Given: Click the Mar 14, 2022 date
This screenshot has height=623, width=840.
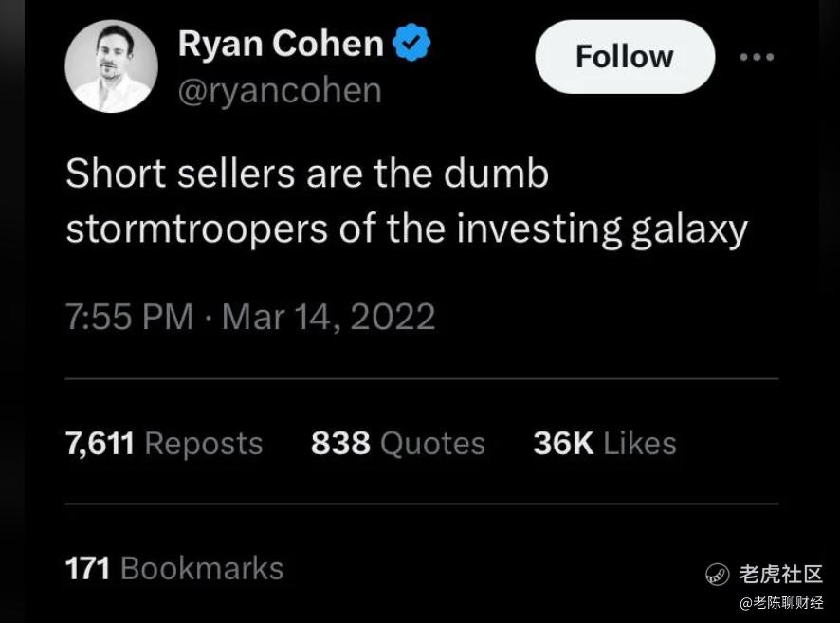Looking at the screenshot, I should coord(328,316).
